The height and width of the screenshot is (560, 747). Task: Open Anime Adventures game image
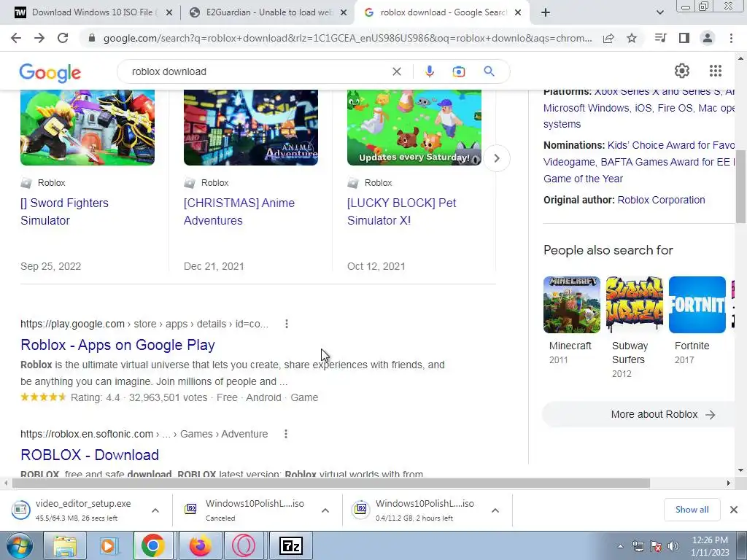(x=251, y=128)
